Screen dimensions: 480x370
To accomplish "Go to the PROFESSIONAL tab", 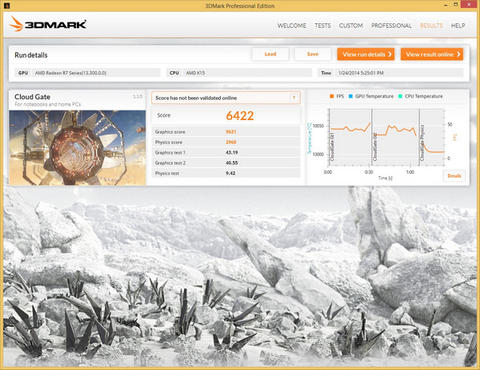I will pos(391,26).
